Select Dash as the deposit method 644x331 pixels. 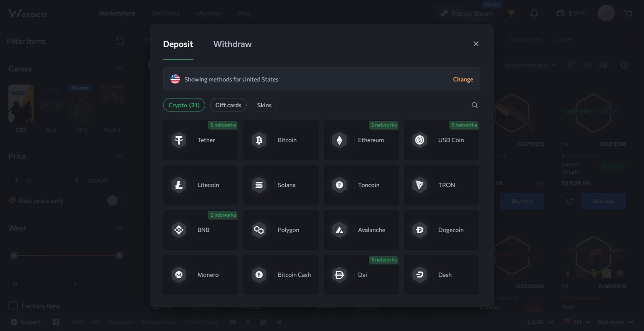[x=441, y=275]
